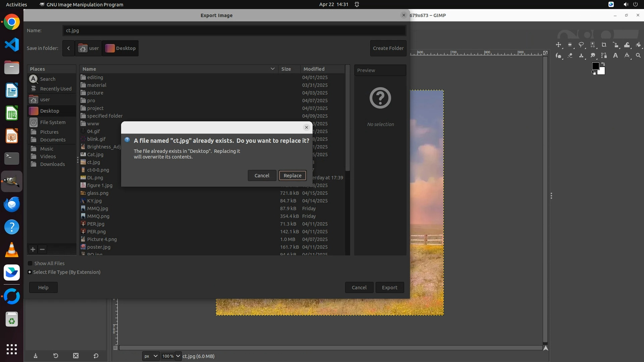This screenshot has width=644, height=362.
Task: Open the 100% zoom dropdown
Action: pyautogui.click(x=178, y=356)
